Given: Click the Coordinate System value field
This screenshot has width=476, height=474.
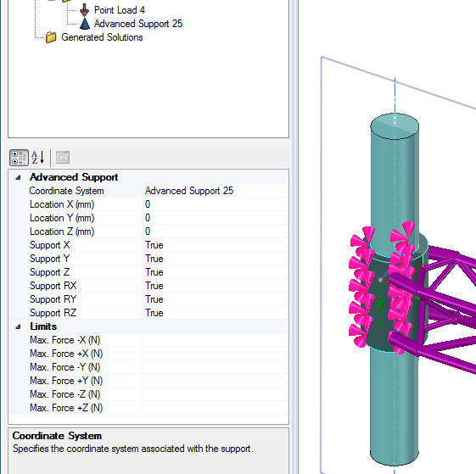Looking at the screenshot, I should pyautogui.click(x=215, y=191).
